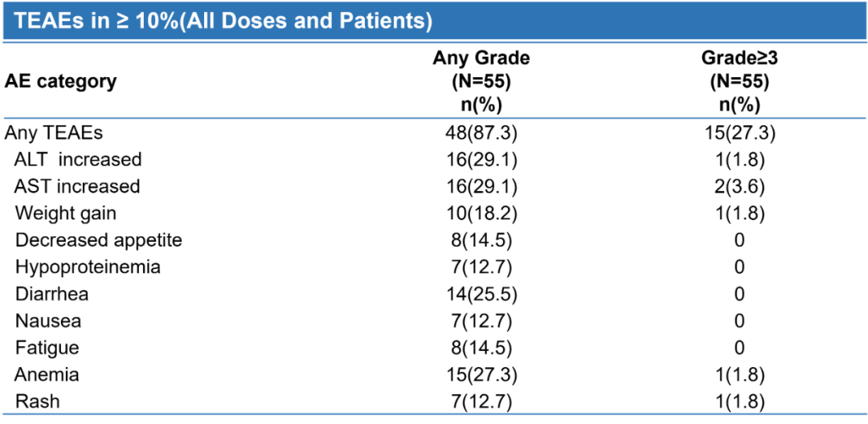Image resolution: width=868 pixels, height=424 pixels.
Task: Click the 'Nausea' row label
Action: (48, 321)
